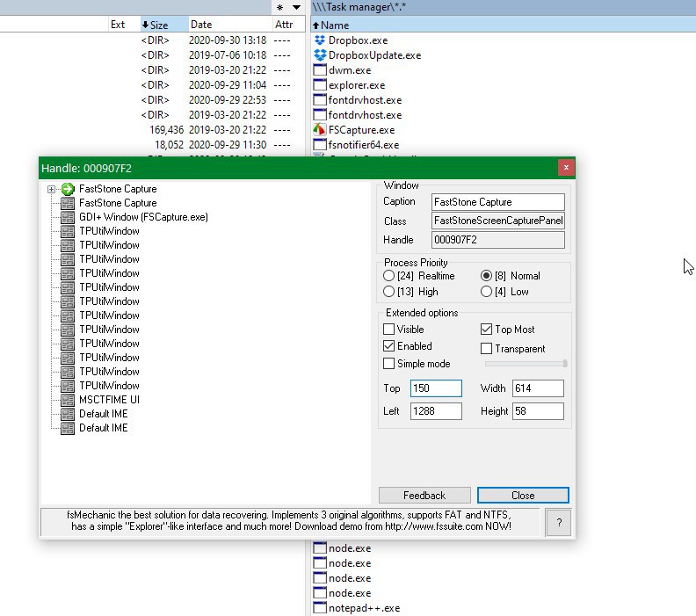The width and height of the screenshot is (696, 616).
Task: Click the Close button in Handle dialog
Action: tap(523, 496)
